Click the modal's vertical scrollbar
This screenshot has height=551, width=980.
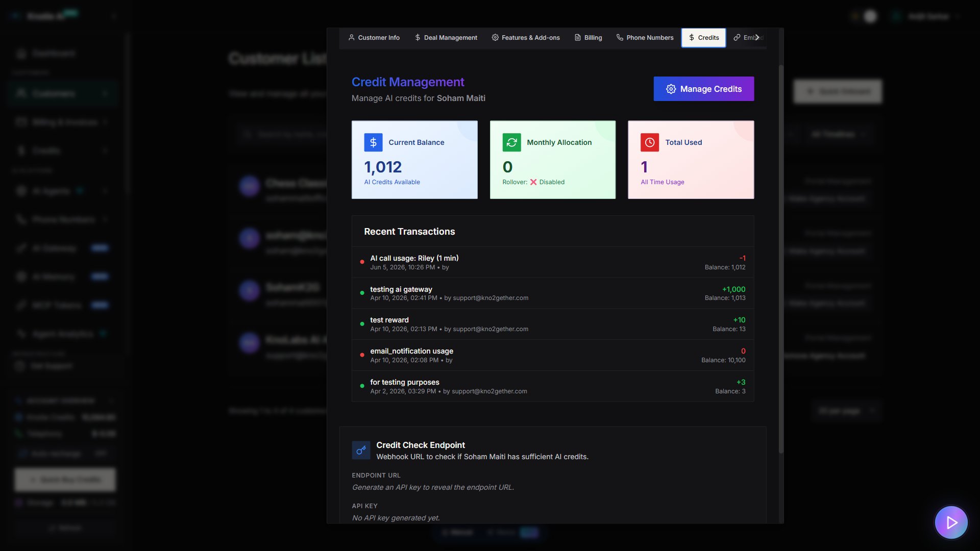[780, 259]
